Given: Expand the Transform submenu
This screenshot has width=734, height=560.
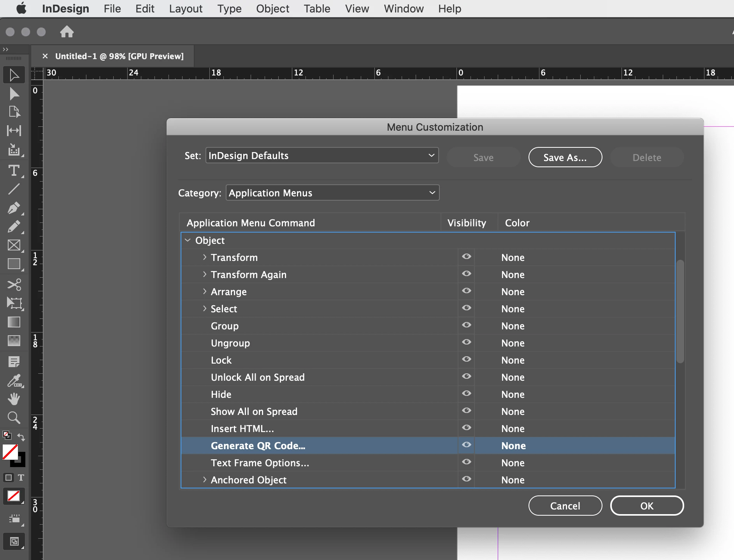Looking at the screenshot, I should point(204,257).
